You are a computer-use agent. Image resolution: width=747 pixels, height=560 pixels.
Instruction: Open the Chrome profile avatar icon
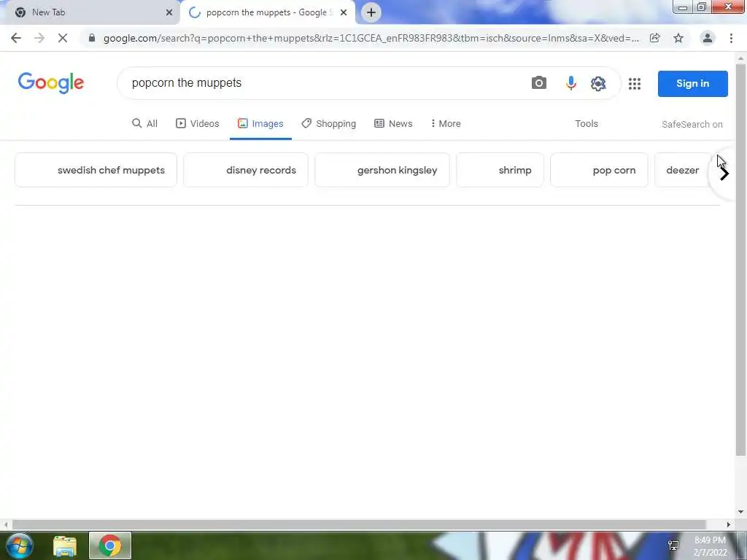pyautogui.click(x=708, y=38)
